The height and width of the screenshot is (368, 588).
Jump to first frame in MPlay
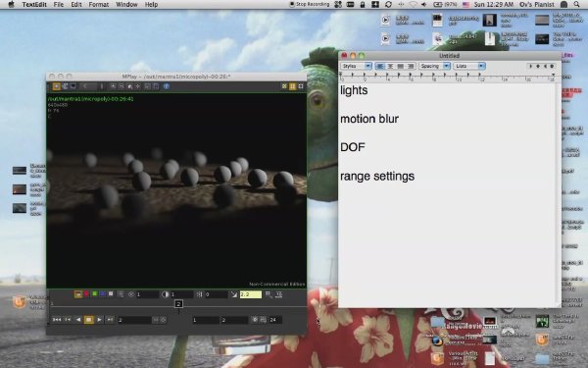(57, 320)
